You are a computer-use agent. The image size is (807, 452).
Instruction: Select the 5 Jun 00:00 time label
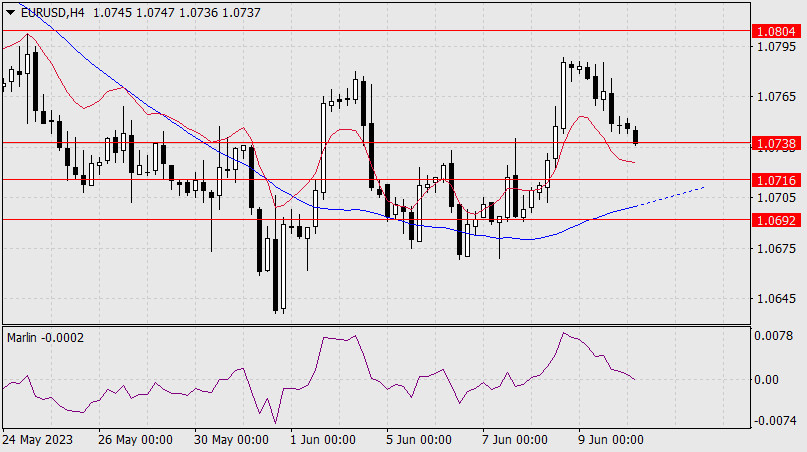point(420,440)
